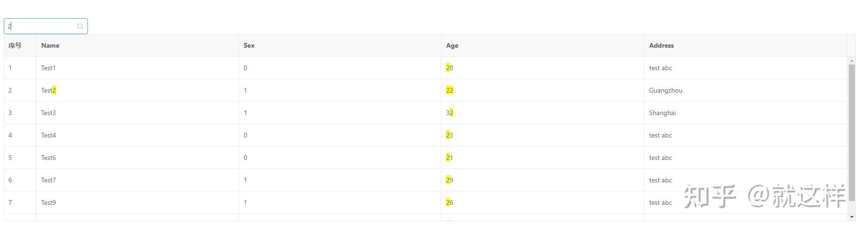Select the Test2 name cell
Screen dimensions: 868x231
tap(49, 90)
